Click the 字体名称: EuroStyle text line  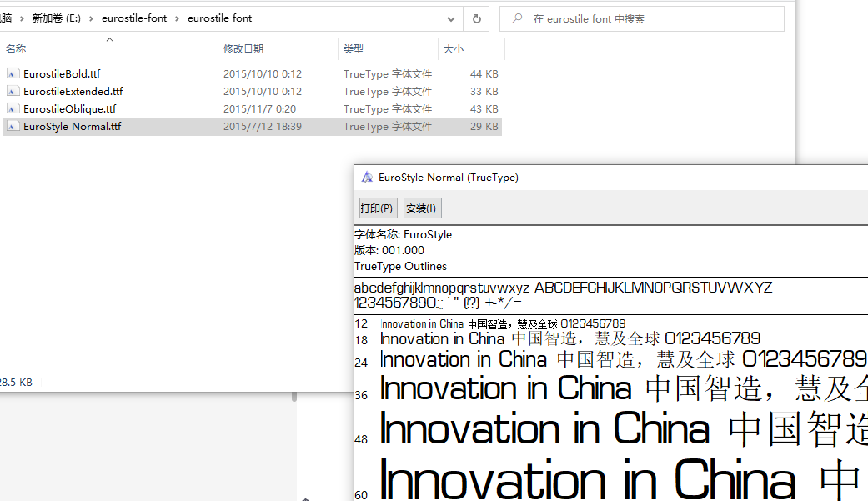pos(403,235)
